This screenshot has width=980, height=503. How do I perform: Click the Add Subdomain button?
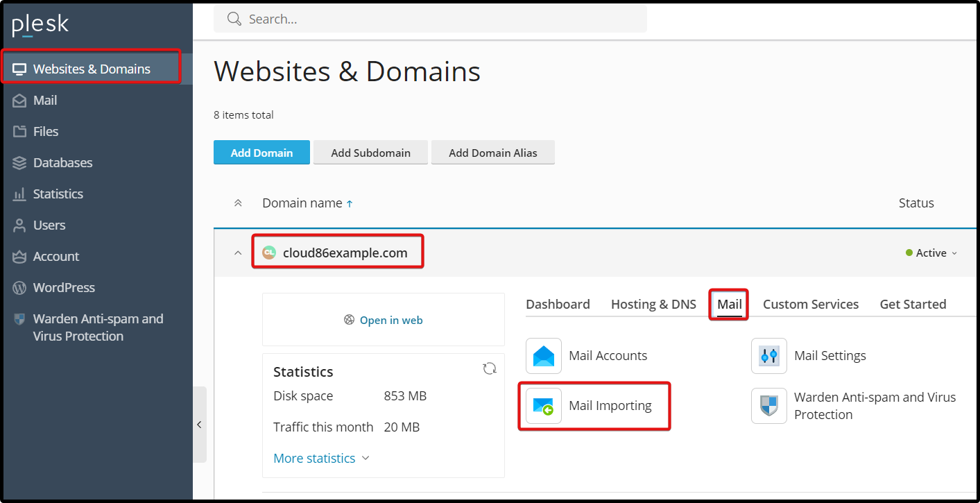pyautogui.click(x=370, y=153)
